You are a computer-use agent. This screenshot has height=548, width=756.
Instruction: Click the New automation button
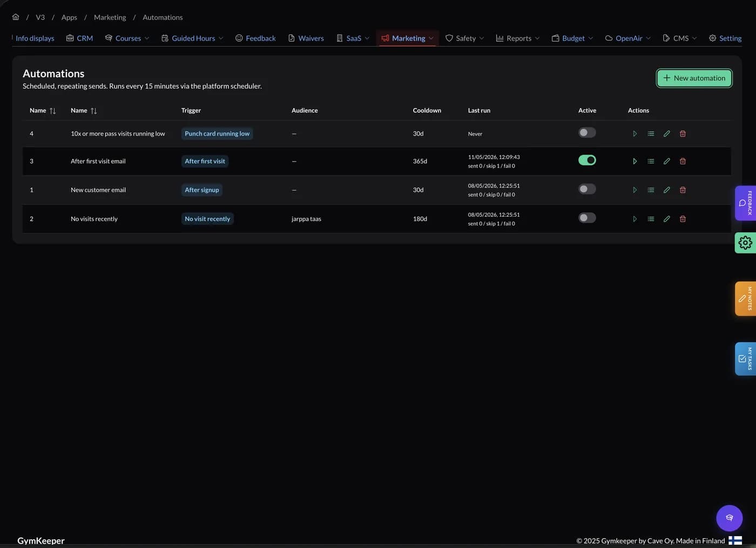coord(694,78)
